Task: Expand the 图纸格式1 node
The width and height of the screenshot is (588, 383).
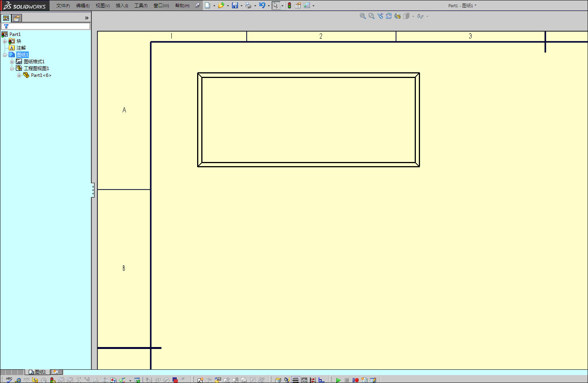Action: point(12,62)
